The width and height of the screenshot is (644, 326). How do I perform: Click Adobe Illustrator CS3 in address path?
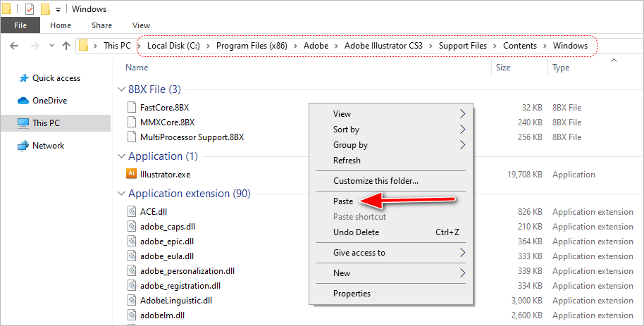(x=383, y=46)
